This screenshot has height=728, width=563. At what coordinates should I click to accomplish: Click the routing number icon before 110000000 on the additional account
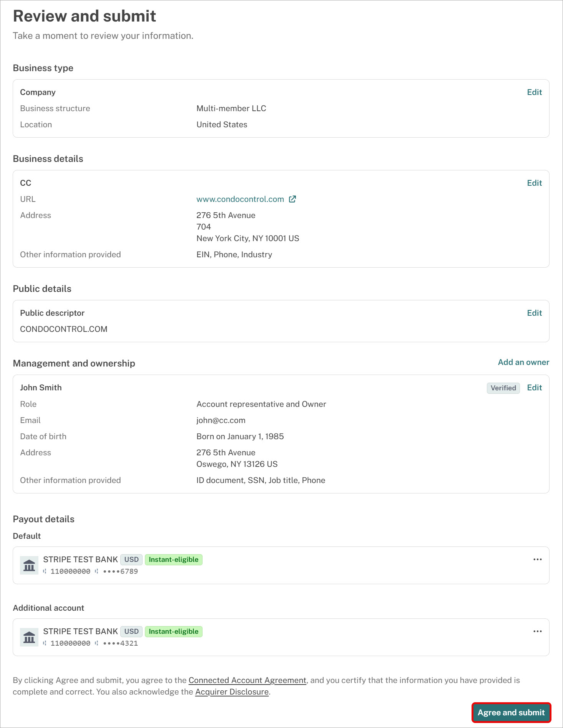45,643
